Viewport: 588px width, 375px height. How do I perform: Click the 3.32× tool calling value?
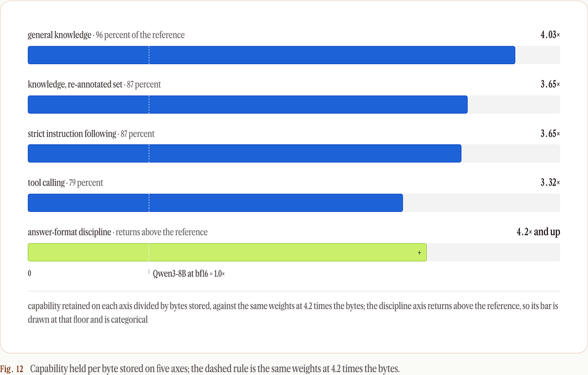(x=550, y=183)
